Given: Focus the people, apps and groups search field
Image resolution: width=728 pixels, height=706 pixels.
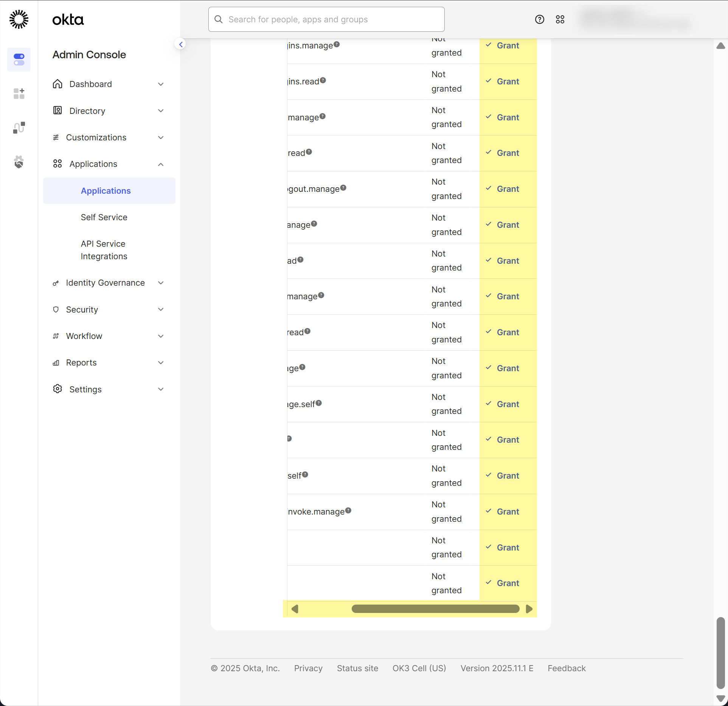Looking at the screenshot, I should [326, 19].
